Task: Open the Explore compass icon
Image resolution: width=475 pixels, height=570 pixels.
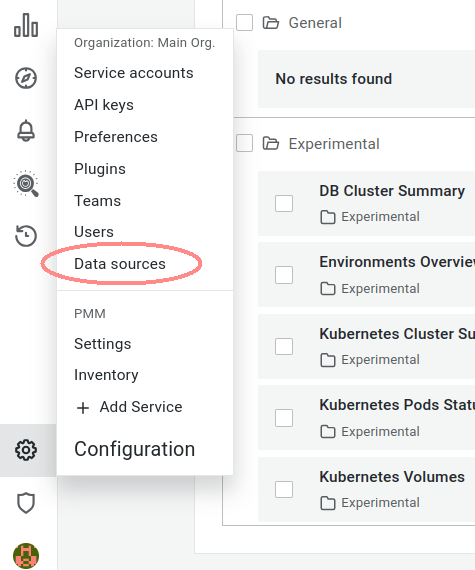Action: (26, 78)
